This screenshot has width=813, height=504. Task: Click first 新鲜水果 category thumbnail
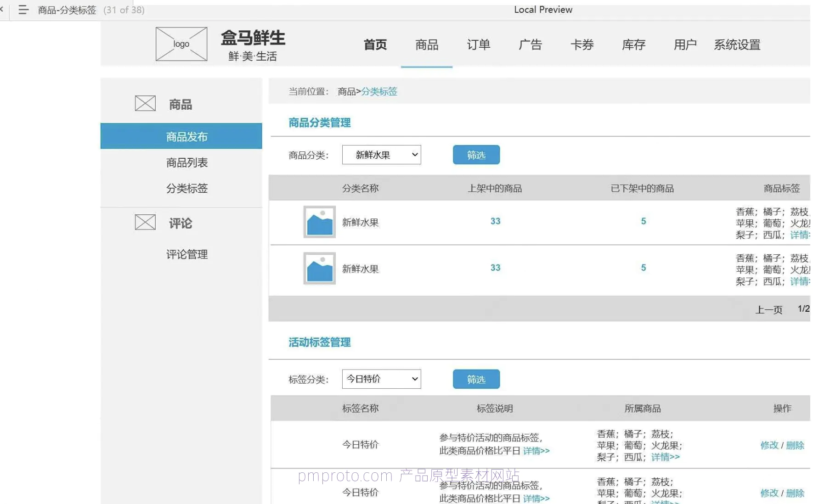(320, 222)
